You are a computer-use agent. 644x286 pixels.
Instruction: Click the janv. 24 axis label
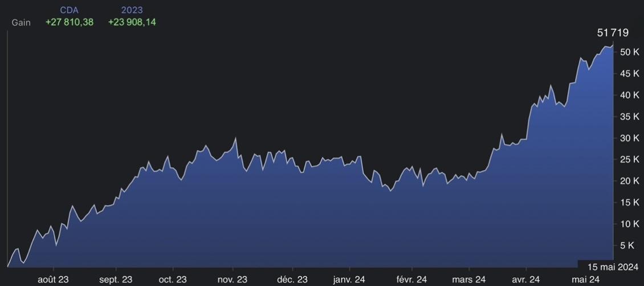click(x=349, y=280)
